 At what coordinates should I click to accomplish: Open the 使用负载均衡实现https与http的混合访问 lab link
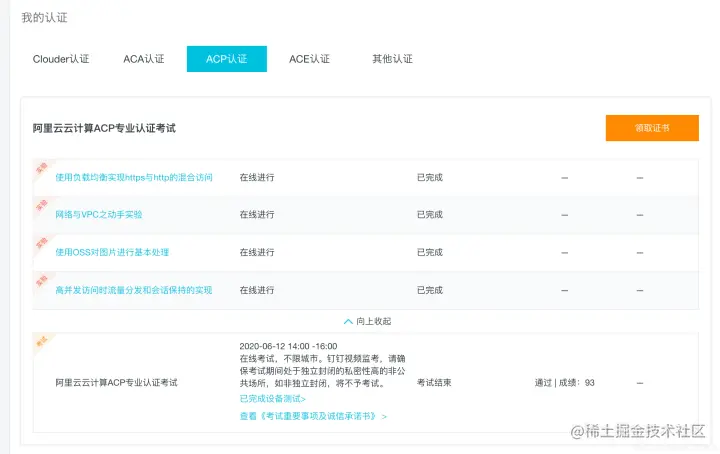[134, 177]
